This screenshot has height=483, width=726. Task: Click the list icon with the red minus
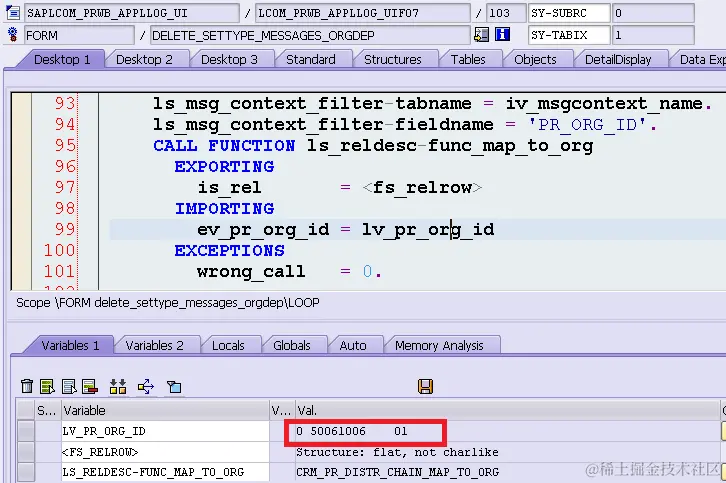(90, 386)
